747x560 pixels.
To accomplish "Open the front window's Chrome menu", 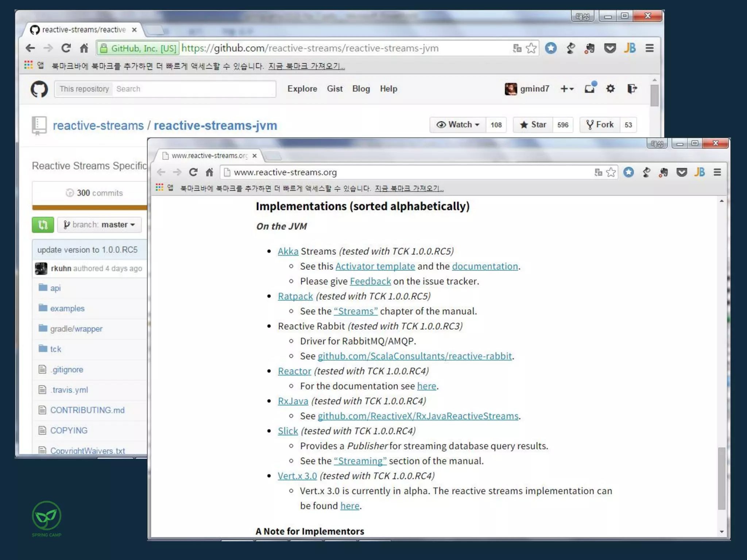I will click(x=717, y=172).
